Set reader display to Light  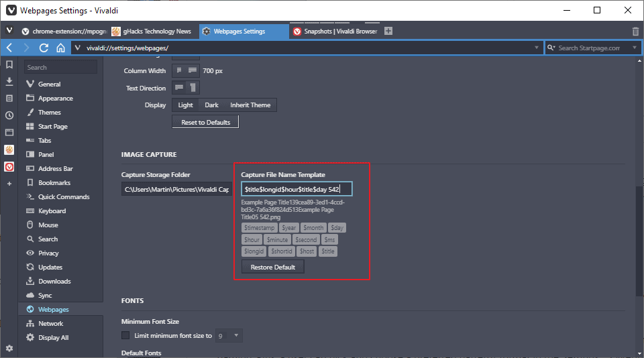click(185, 105)
